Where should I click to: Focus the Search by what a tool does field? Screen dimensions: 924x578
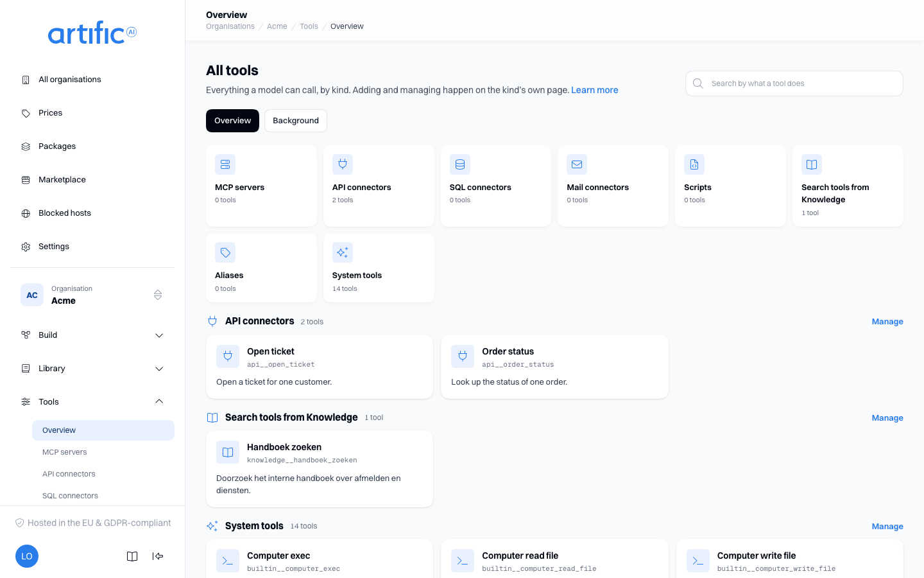[x=794, y=83]
